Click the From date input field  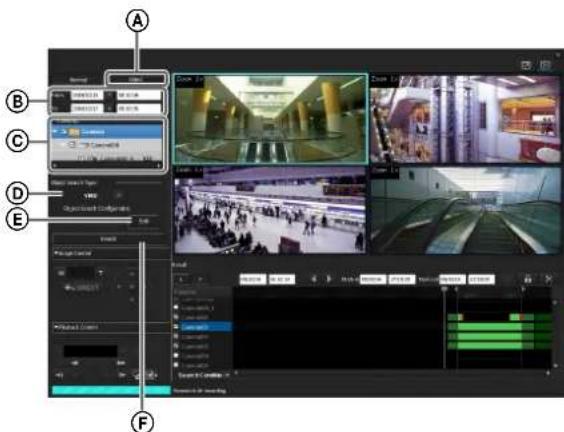[x=87, y=95]
